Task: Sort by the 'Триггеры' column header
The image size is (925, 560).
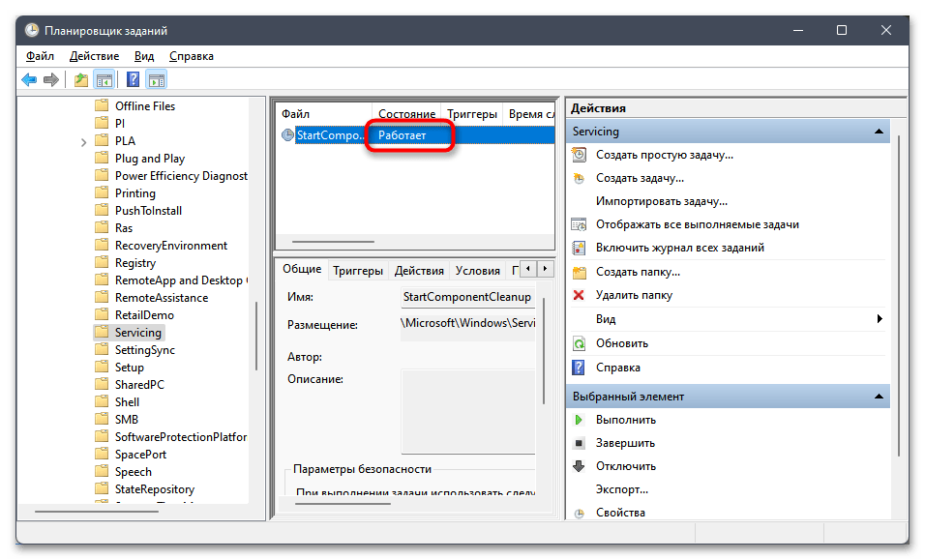Action: tap(472, 114)
